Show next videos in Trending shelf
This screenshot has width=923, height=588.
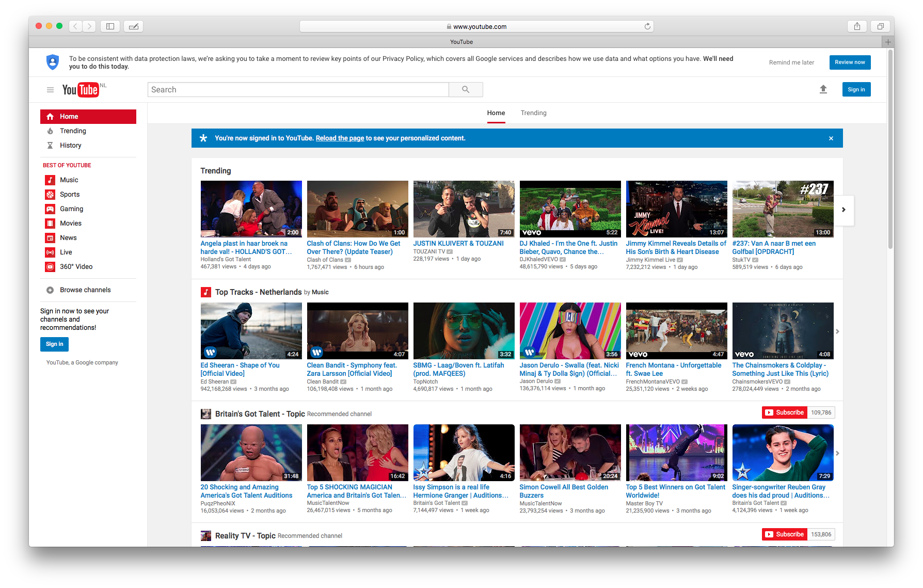point(844,210)
